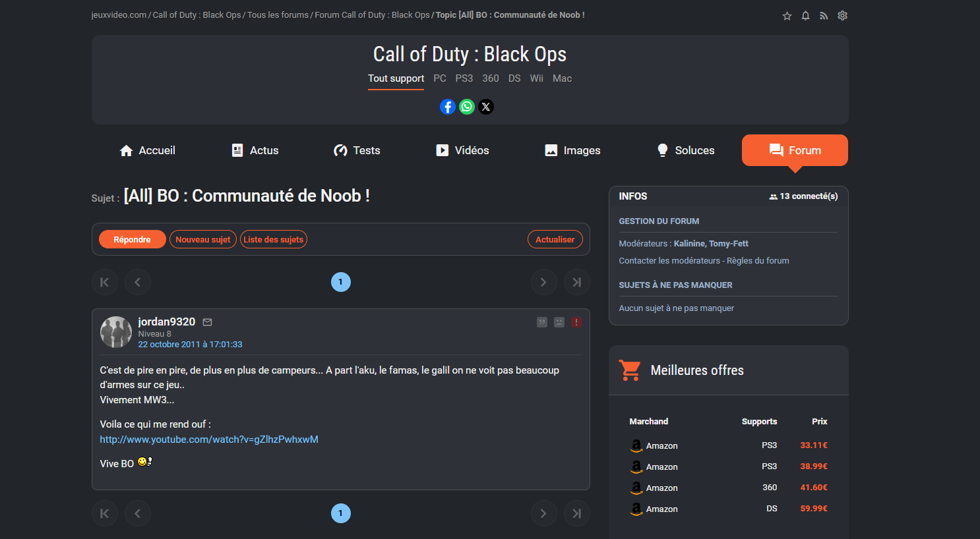Viewport: 980px width, 539px height.
Task: Open the post date 22 octobre 2011 link
Action: (x=190, y=345)
